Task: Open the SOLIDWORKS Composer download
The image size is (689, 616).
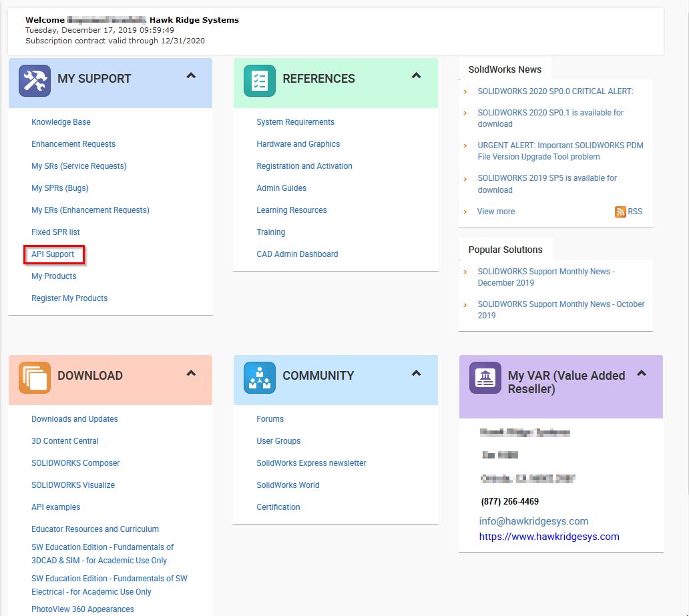Action: tap(75, 463)
